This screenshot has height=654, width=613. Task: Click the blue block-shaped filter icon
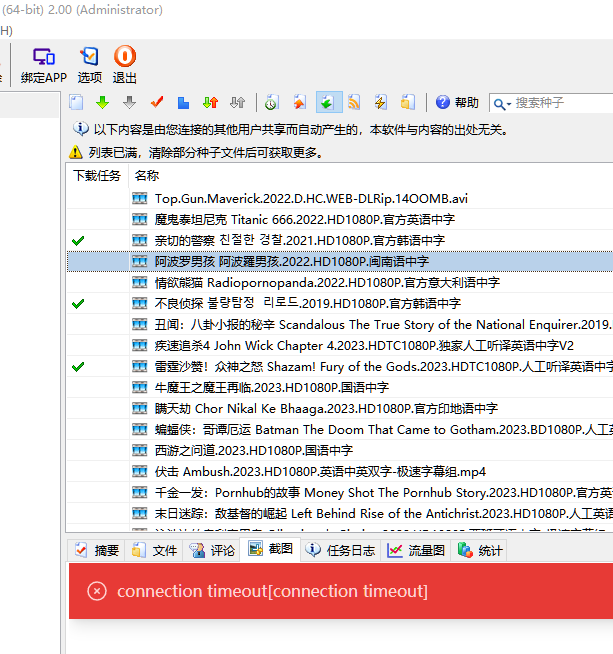[x=183, y=102]
